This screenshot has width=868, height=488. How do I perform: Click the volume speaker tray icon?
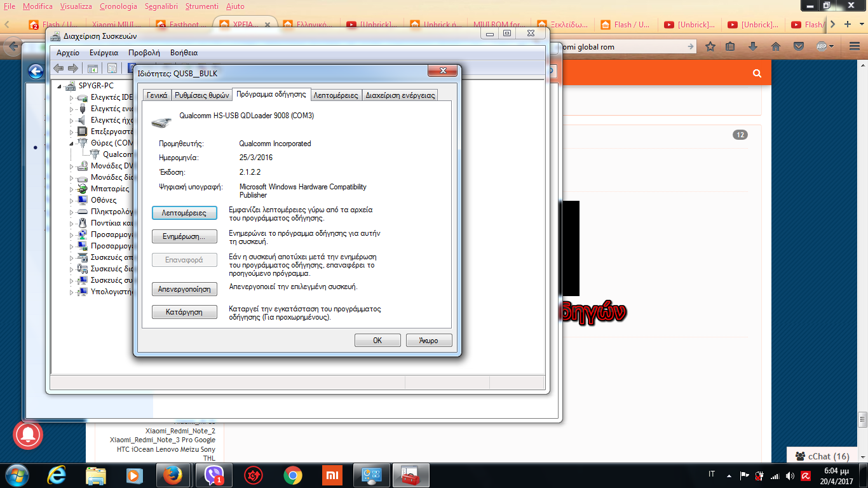(x=790, y=475)
